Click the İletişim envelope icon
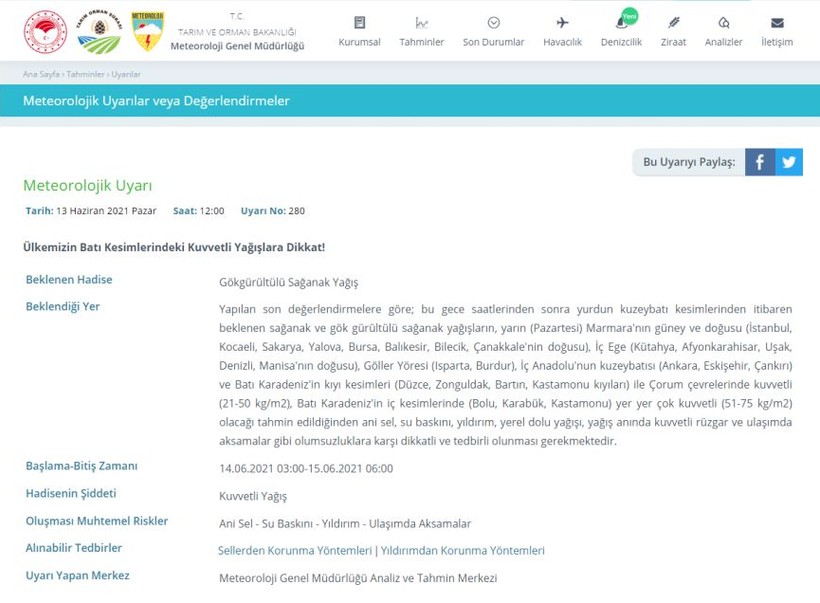 (x=777, y=22)
